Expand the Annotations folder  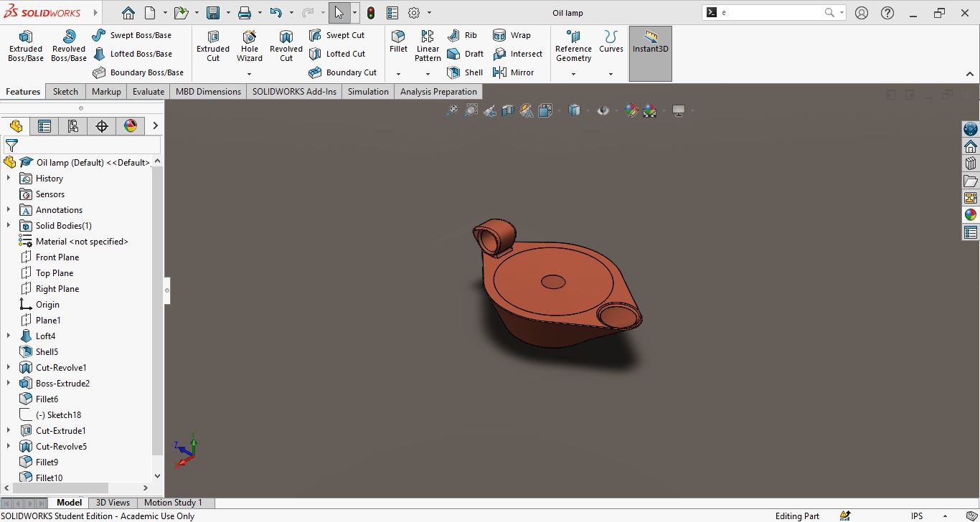pos(9,210)
